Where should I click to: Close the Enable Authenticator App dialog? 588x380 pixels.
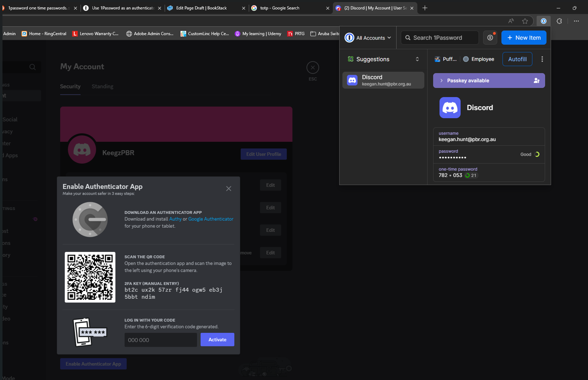229,189
